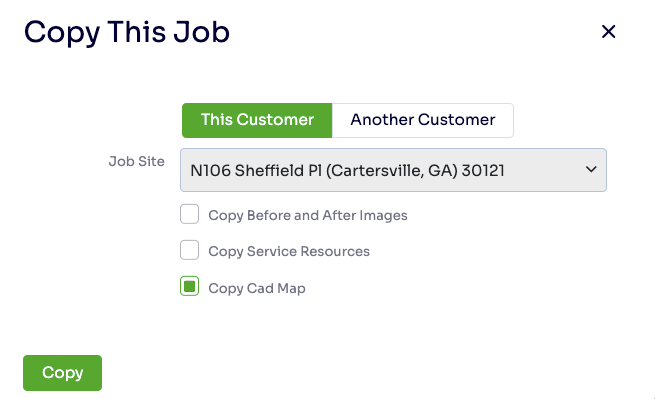655x399 pixels.
Task: Uncheck the green Copy Cad Map checkbox
Action: click(189, 286)
